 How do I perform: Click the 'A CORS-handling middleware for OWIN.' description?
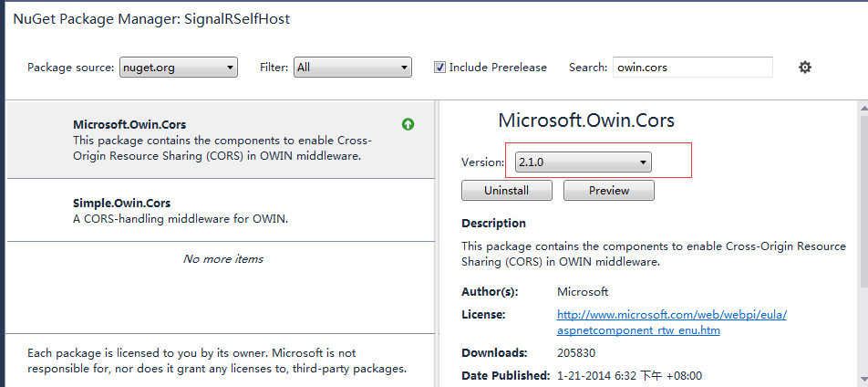[x=181, y=219]
